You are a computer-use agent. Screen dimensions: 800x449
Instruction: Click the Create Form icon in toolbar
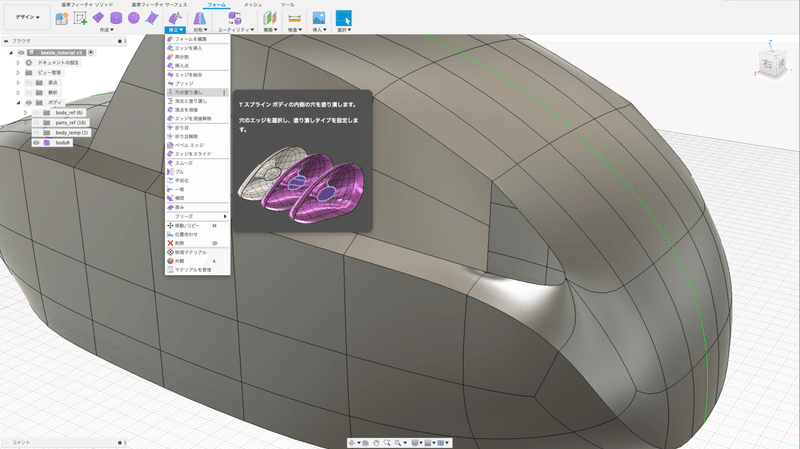tap(62, 18)
